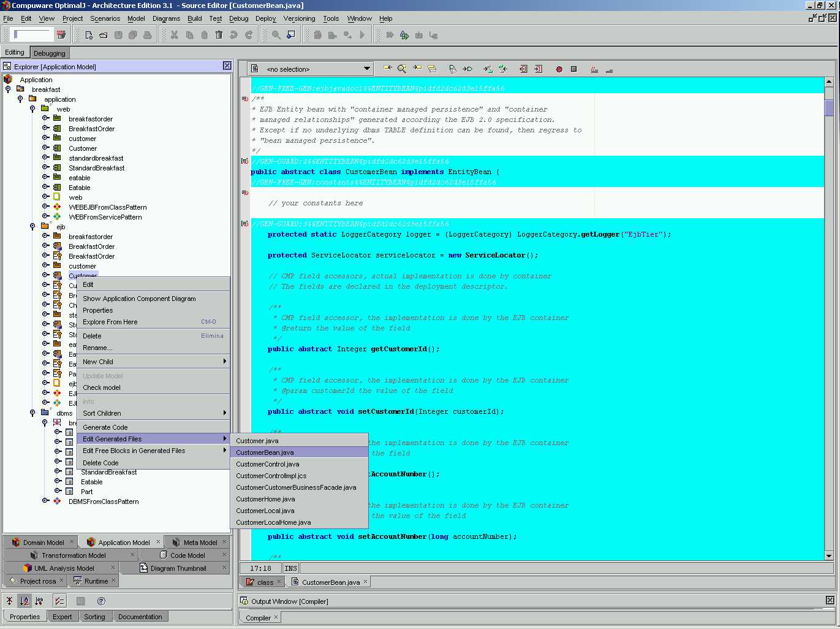Screen dimensions: 840x629
Task: Click the shift line right icon in editor toolbar
Action: tap(539, 69)
